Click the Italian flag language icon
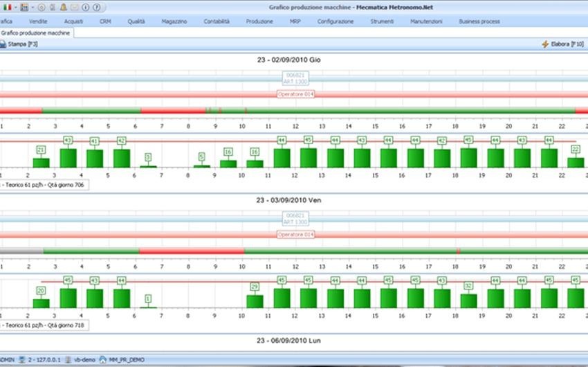588x367 pixels. point(6,8)
